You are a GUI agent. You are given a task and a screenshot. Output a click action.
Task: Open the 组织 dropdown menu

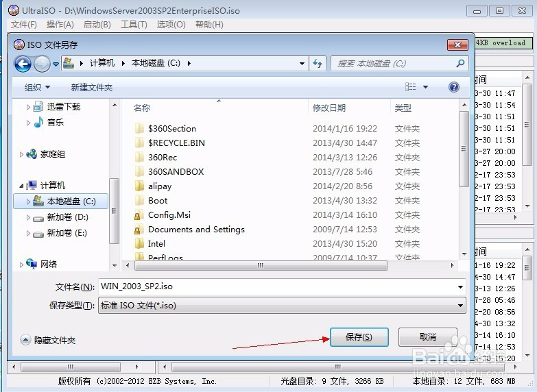click(37, 87)
